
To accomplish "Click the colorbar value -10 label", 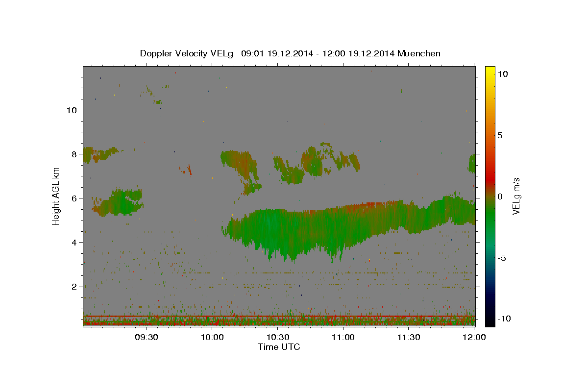I will click(x=504, y=319).
